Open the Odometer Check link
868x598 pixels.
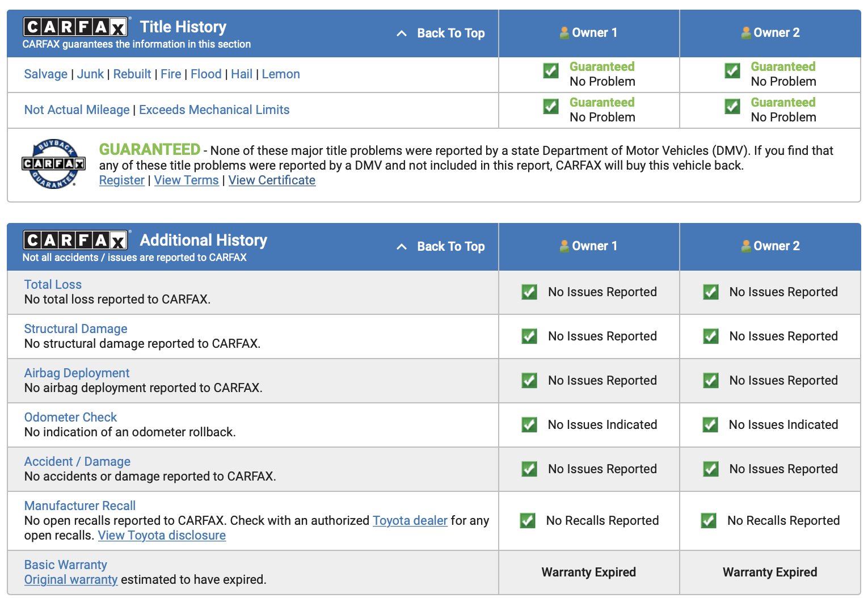coord(70,418)
